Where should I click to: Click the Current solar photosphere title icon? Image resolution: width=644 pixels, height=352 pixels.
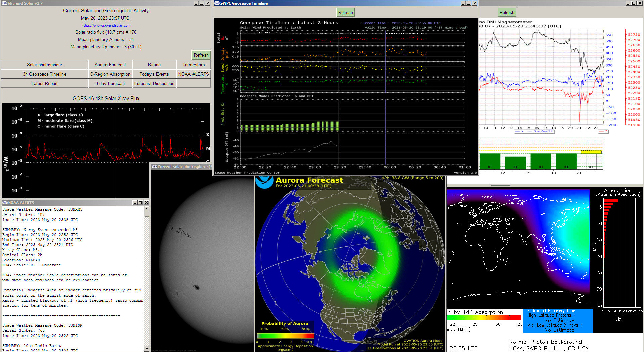coord(154,166)
